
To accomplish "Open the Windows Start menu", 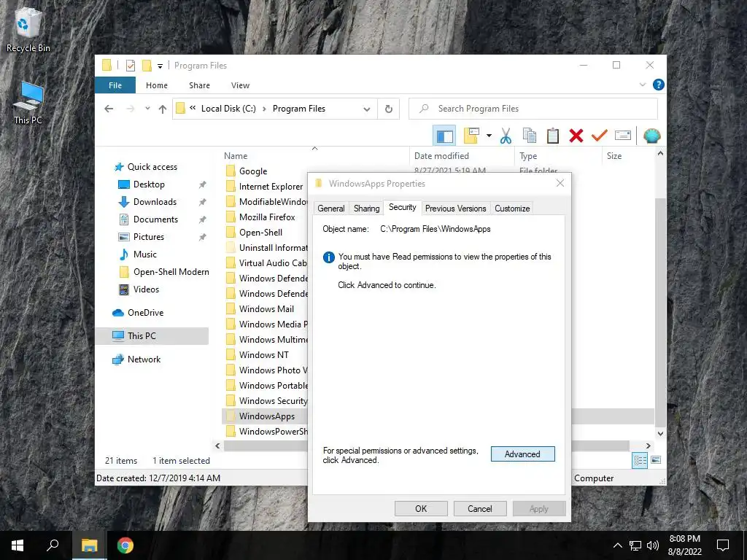I will coord(18,545).
